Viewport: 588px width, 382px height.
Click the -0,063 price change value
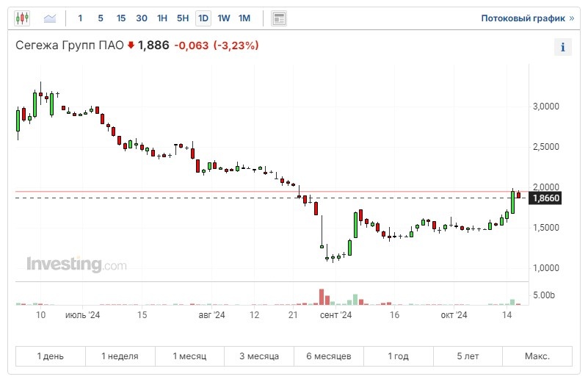click(x=192, y=46)
